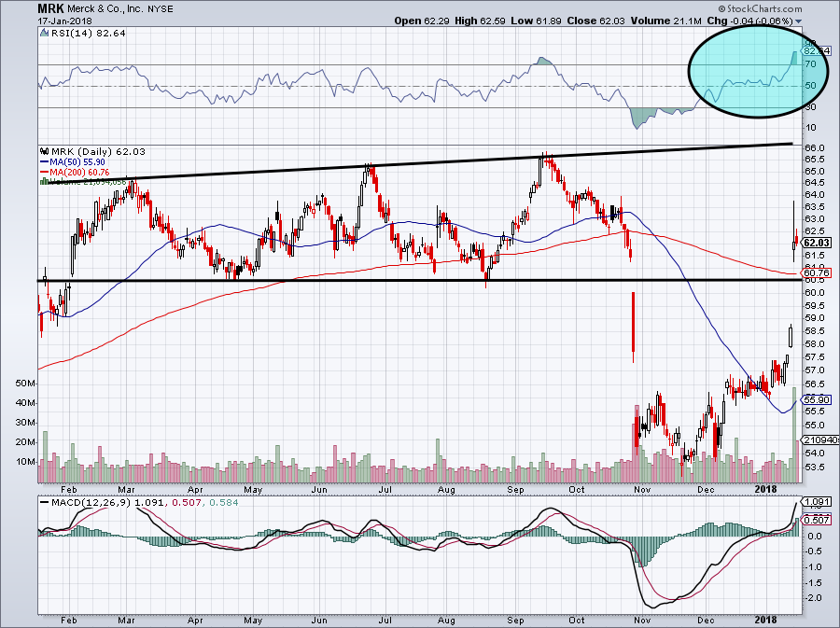Screen dimensions: 840x628
Task: Click the Volume legend bar icon
Action: point(44,181)
